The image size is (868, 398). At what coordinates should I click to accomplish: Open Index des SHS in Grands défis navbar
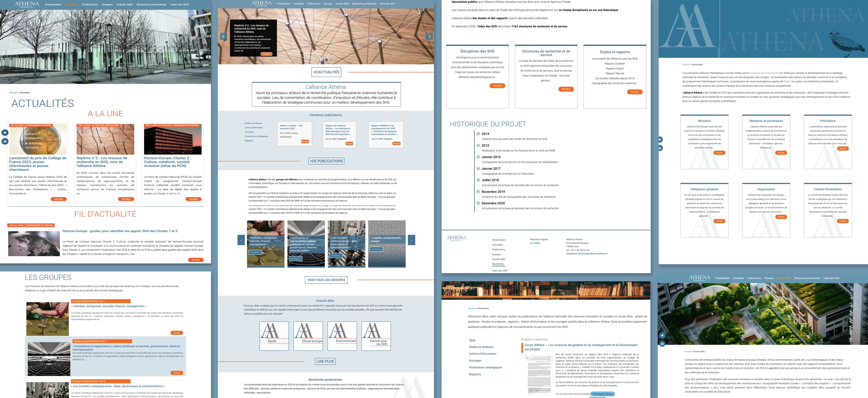pos(831,278)
